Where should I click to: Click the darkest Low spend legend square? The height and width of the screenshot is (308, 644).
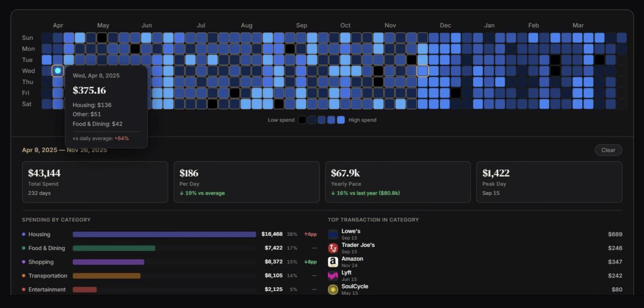(302, 120)
